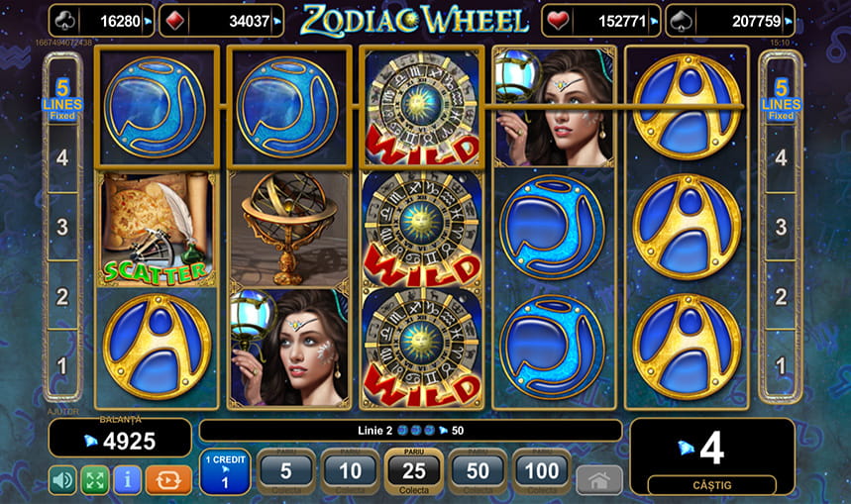This screenshot has height=504, width=851.
Task: Click the grey home lobby icon
Action: tap(599, 480)
